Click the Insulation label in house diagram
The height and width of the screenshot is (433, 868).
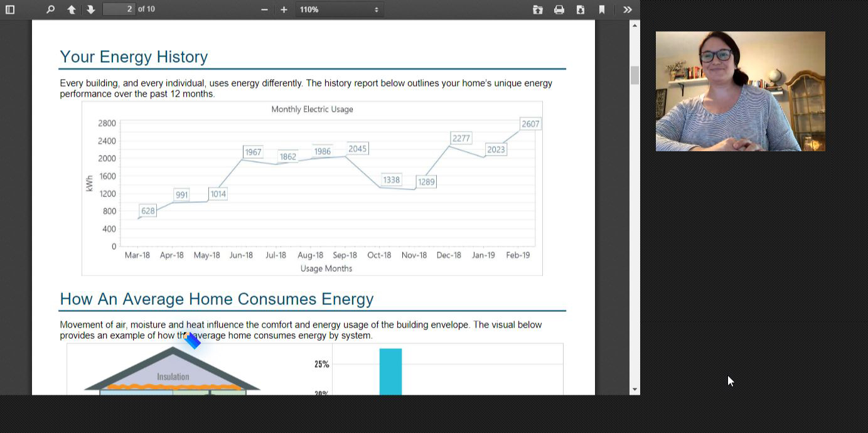173,377
